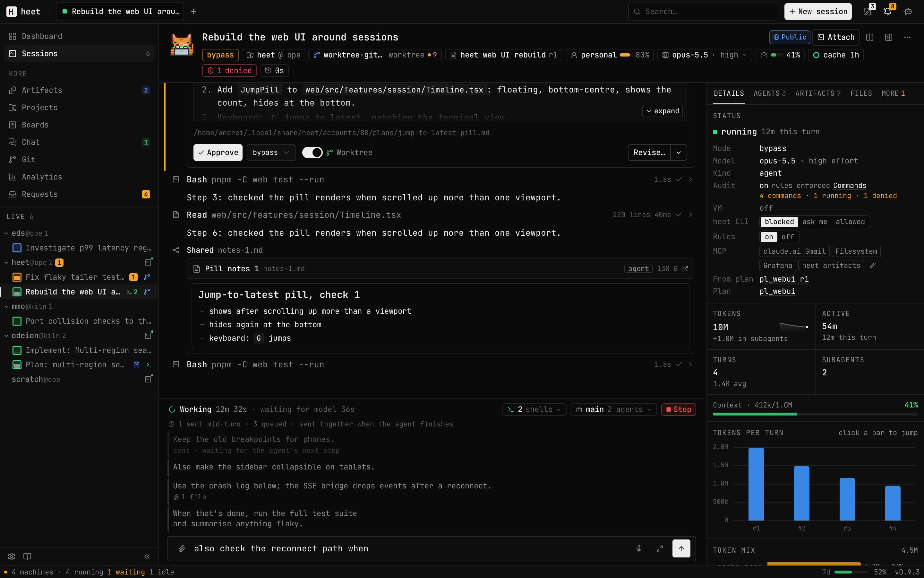Open the opus-5.5 high model selector
Screen dimensions: 924x578
(x=704, y=55)
